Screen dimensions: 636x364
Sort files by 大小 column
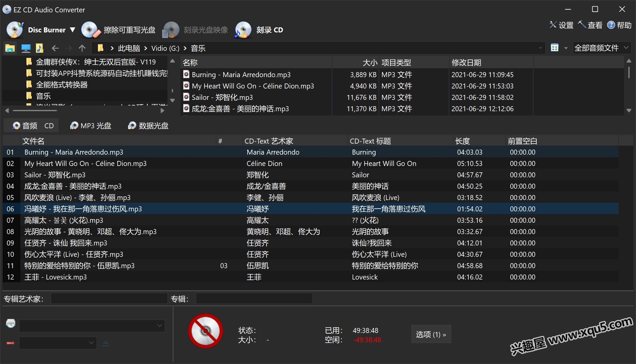coord(356,62)
